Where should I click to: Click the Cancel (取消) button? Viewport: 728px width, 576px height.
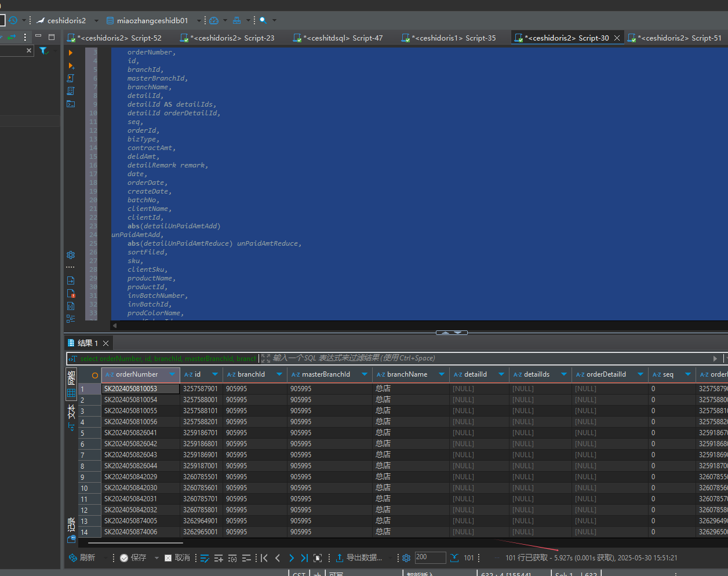pyautogui.click(x=177, y=558)
